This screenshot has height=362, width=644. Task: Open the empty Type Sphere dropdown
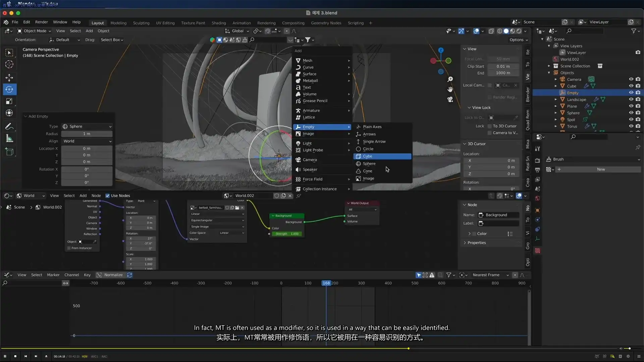pos(87,126)
